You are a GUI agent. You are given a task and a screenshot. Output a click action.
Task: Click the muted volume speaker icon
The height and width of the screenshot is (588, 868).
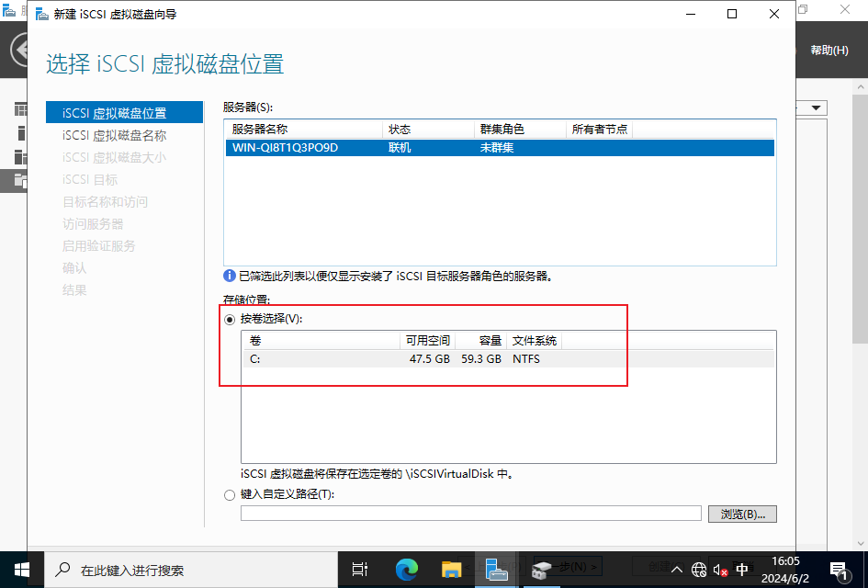(719, 571)
